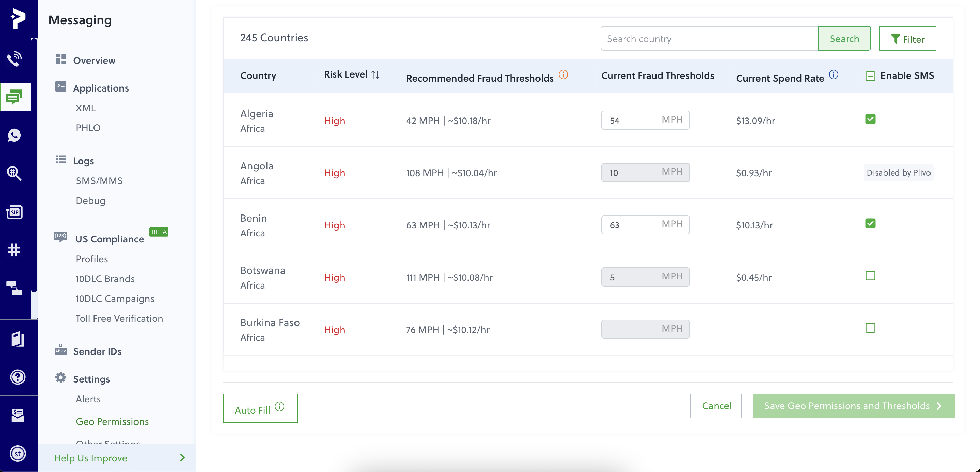Open the Filter options

pyautogui.click(x=908, y=38)
